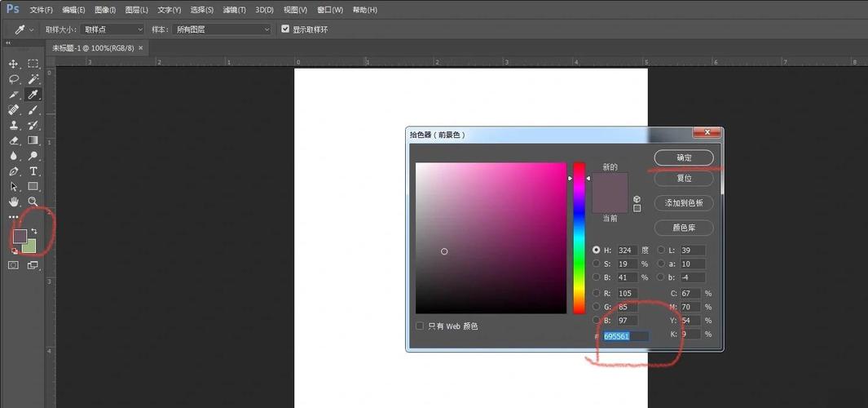Image resolution: width=868 pixels, height=408 pixels.
Task: Open the 滤镜(T) menu
Action: pyautogui.click(x=235, y=10)
